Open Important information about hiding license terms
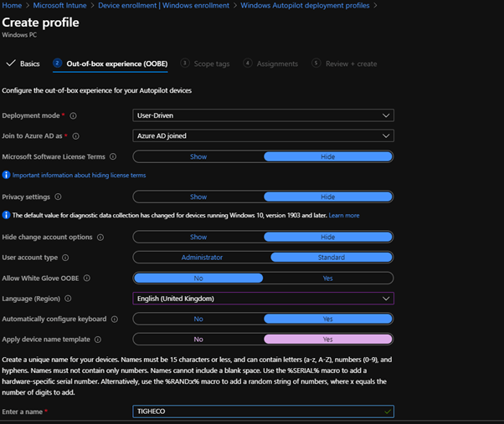Viewport: 504px width, 424px height. point(79,176)
